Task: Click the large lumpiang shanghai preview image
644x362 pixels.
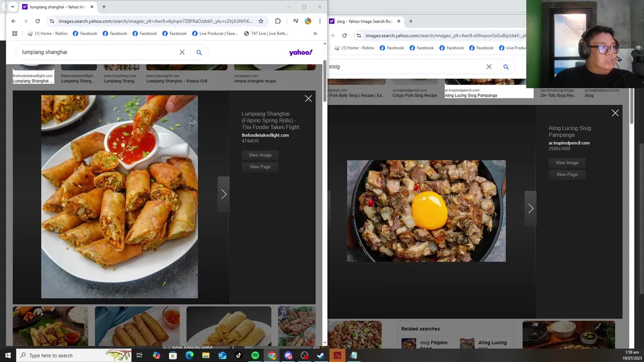Action: tap(119, 197)
